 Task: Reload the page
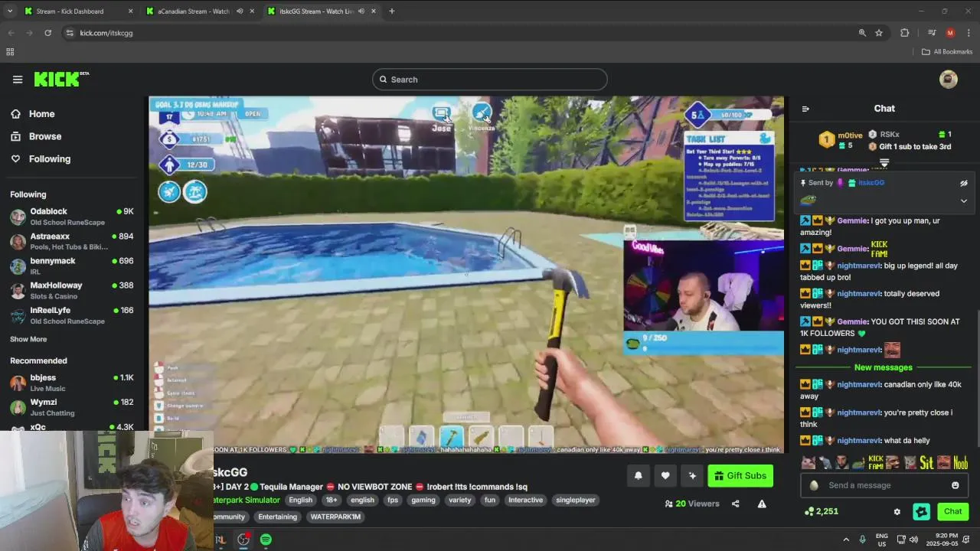(x=47, y=33)
